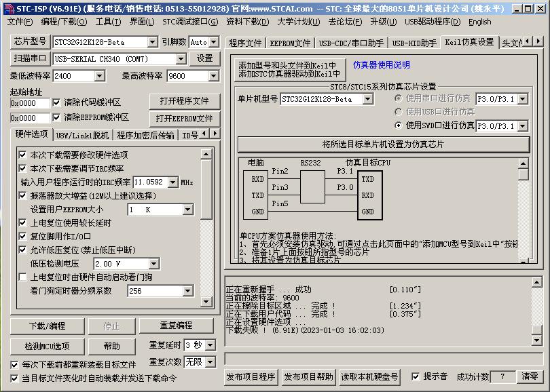Click 打开EEPROM文件 button
The image size is (550, 392).
(185, 119)
